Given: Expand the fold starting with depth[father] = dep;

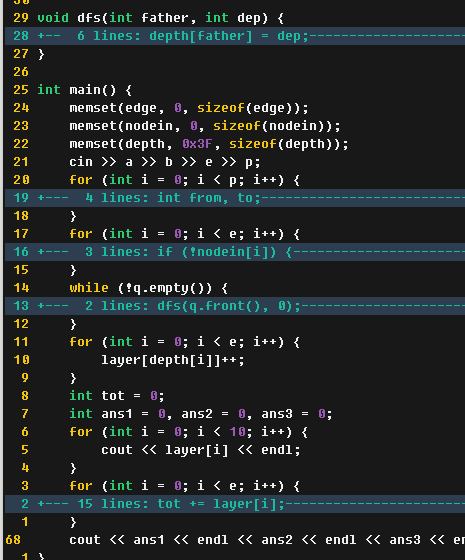Looking at the screenshot, I should point(235,36).
